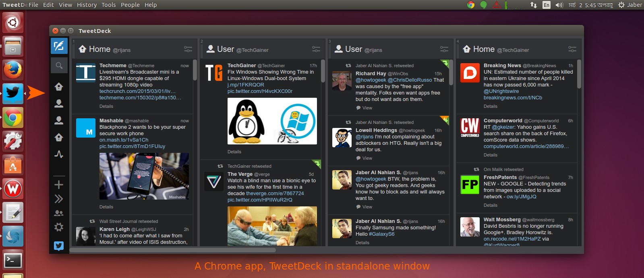This screenshot has width=644, height=278.
Task: Click The Verge avatar
Action: [214, 181]
